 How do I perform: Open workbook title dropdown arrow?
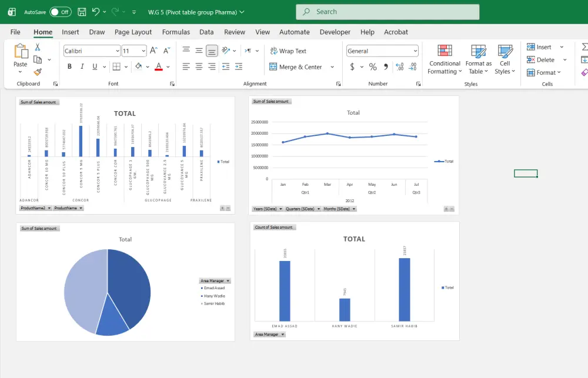pos(242,12)
